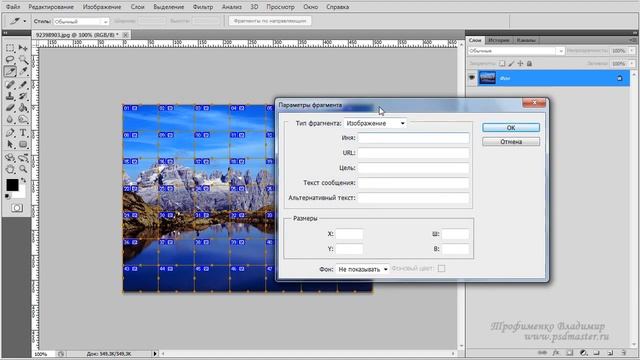Hide the Фон layer with eye icon
The height and width of the screenshot is (360, 640).
tap(471, 78)
